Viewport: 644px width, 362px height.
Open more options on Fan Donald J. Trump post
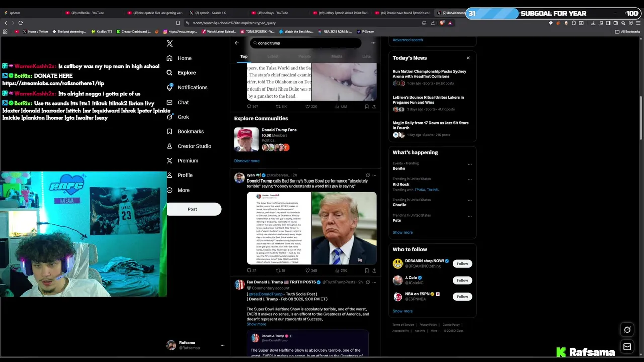(x=374, y=282)
